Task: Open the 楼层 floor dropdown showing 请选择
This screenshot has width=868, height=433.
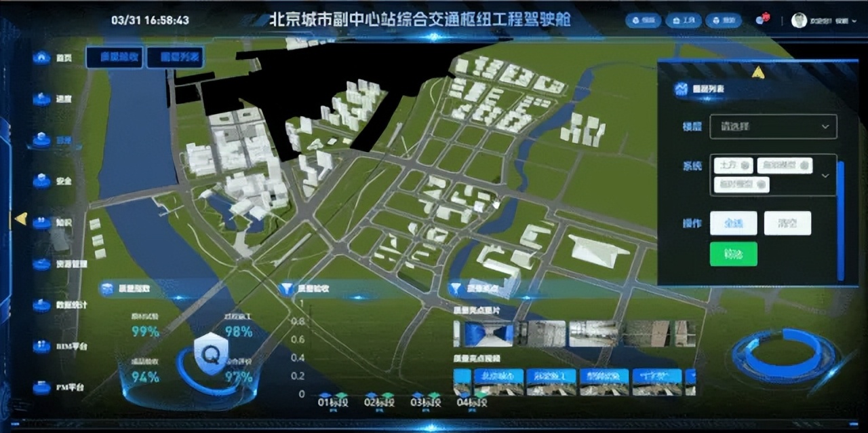Action: 773,126
